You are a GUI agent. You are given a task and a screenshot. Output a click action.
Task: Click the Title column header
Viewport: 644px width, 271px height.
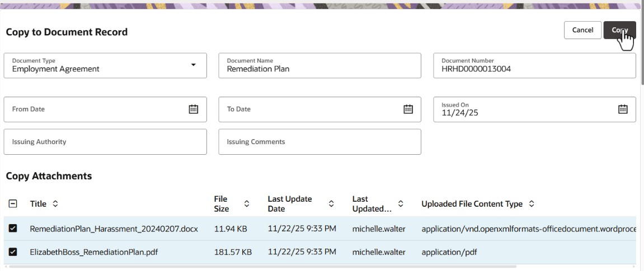pos(38,204)
